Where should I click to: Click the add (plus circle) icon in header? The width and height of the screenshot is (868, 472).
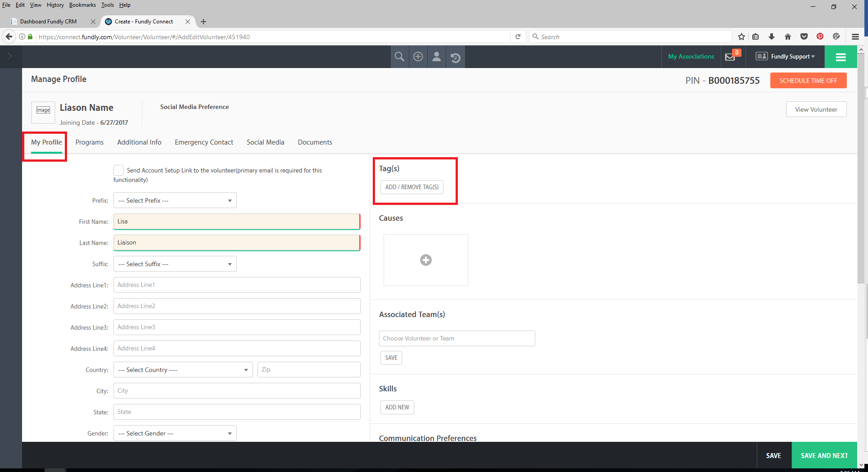click(x=418, y=57)
